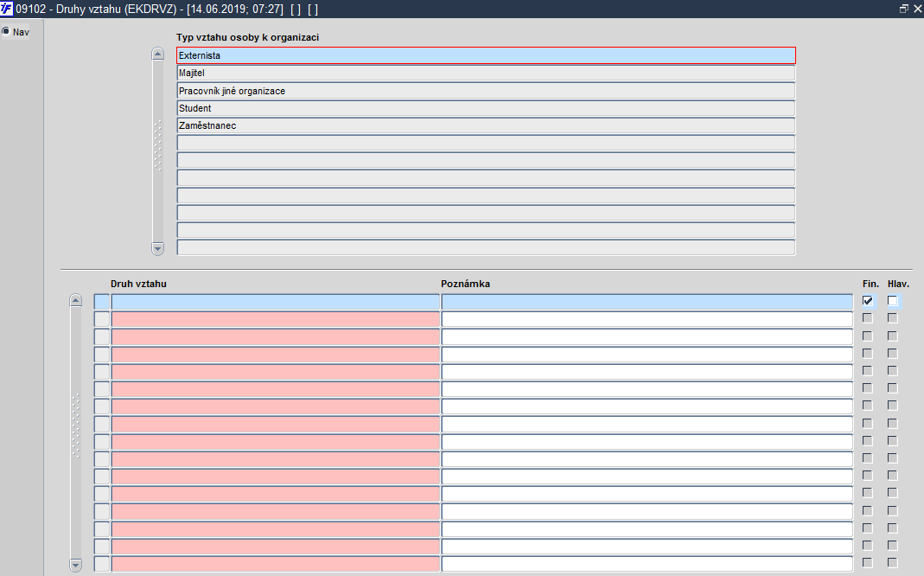The width and height of the screenshot is (924, 576).
Task: Click the highlighted first Poznámka field
Action: pyautogui.click(x=647, y=302)
